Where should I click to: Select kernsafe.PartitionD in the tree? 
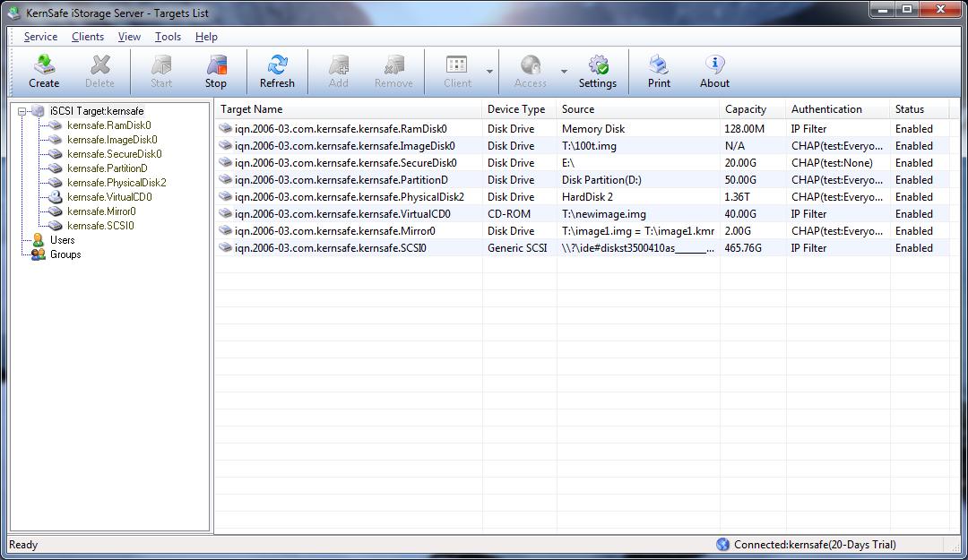(x=108, y=168)
